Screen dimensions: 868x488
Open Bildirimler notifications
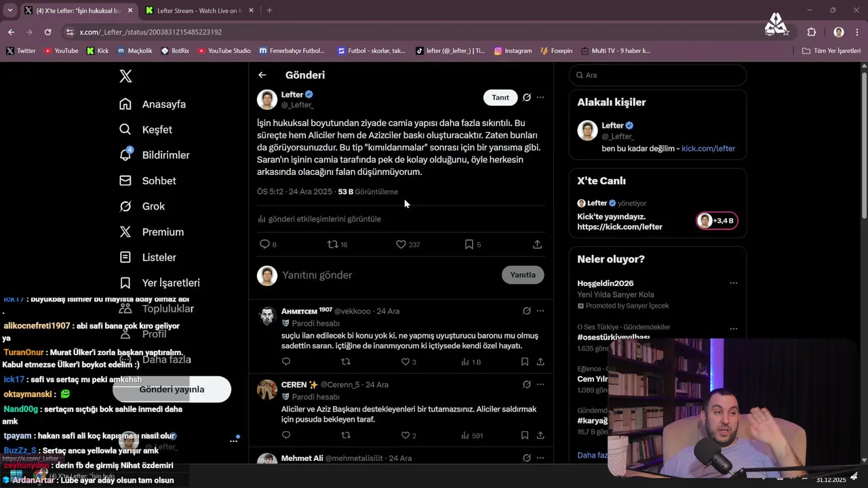pyautogui.click(x=154, y=155)
